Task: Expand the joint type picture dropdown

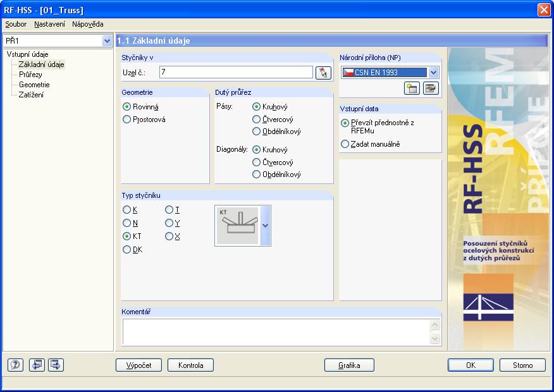Action: [266, 225]
